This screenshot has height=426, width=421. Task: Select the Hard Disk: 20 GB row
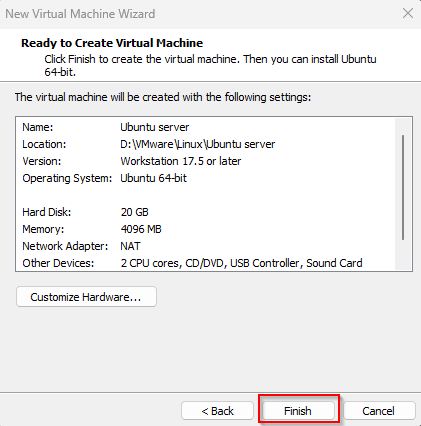(x=205, y=212)
